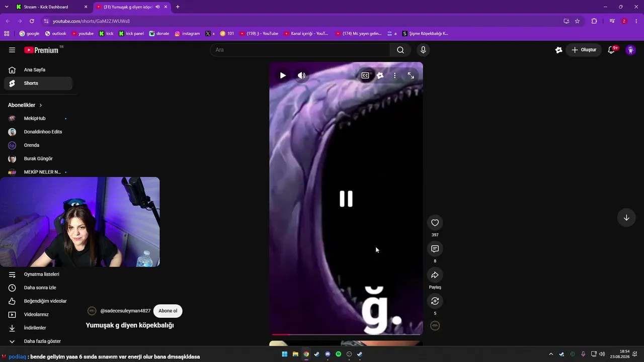Open Beğendiğim videolar list
The width and height of the screenshot is (644, 362).
click(x=38, y=301)
